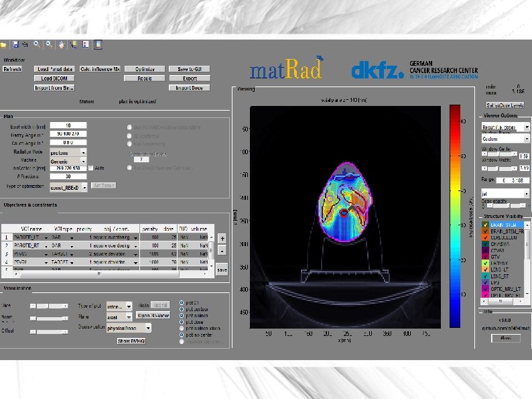Toggle the insert legend toolbar icon
Viewport: 532px width, 399px height.
[86, 44]
